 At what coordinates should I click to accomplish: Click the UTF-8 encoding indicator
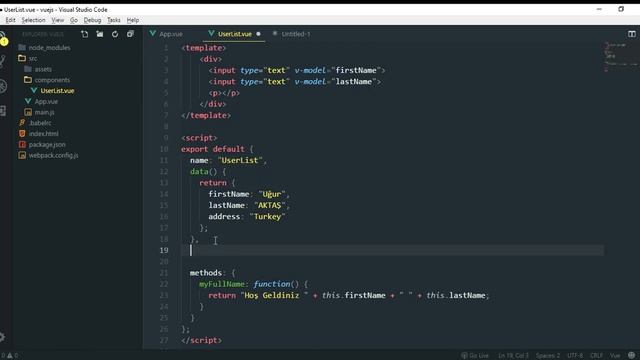(x=575, y=356)
